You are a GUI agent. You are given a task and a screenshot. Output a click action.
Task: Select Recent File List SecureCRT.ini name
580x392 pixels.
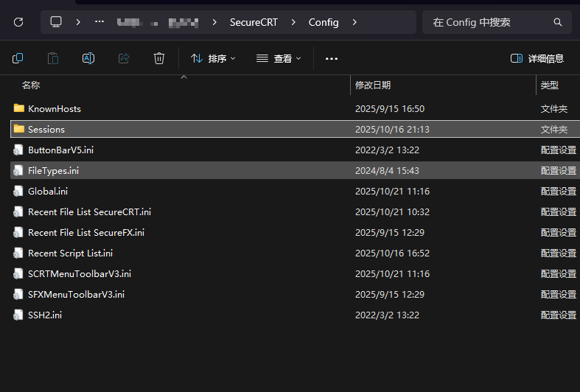click(89, 212)
